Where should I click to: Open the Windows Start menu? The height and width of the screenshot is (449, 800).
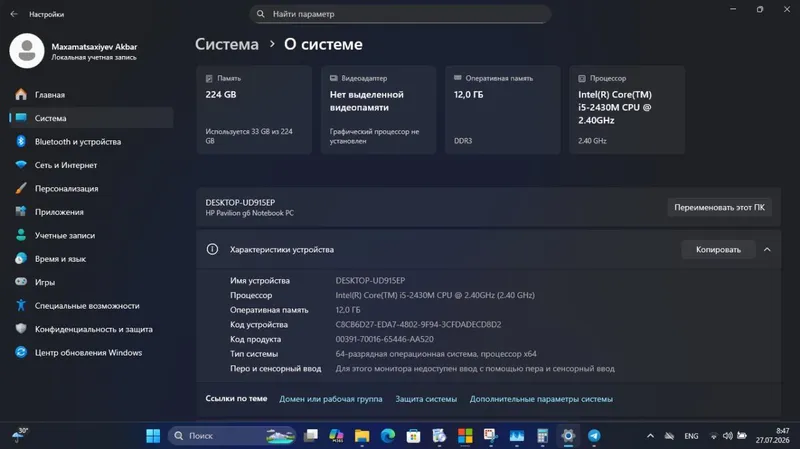point(153,436)
